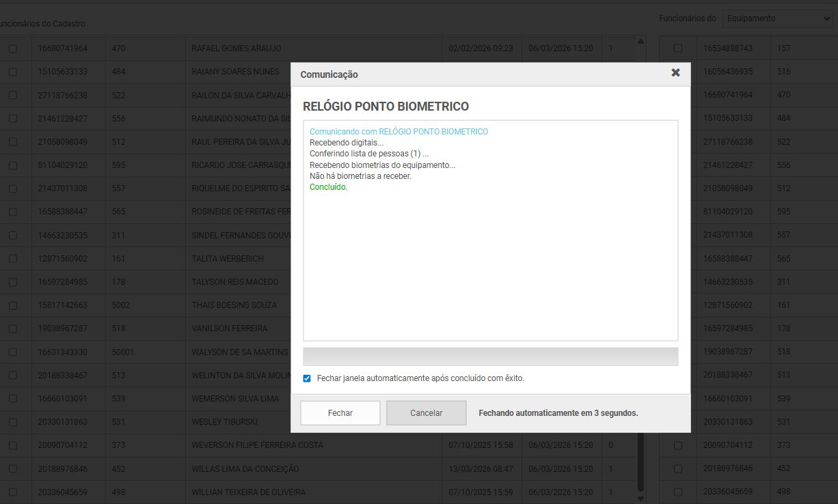This screenshot has width=838, height=504.
Task: Close the Comunicação dialog with the X icon
Action: point(675,72)
